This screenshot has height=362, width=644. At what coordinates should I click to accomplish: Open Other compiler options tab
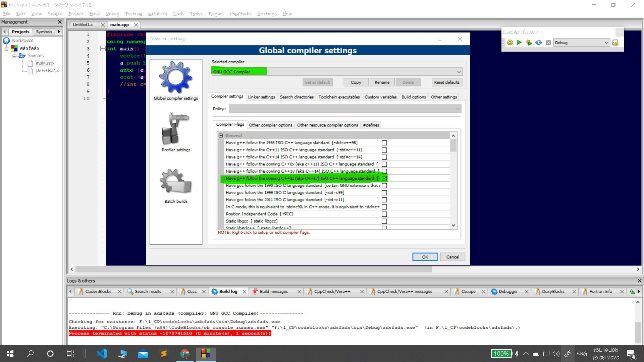[x=270, y=125]
